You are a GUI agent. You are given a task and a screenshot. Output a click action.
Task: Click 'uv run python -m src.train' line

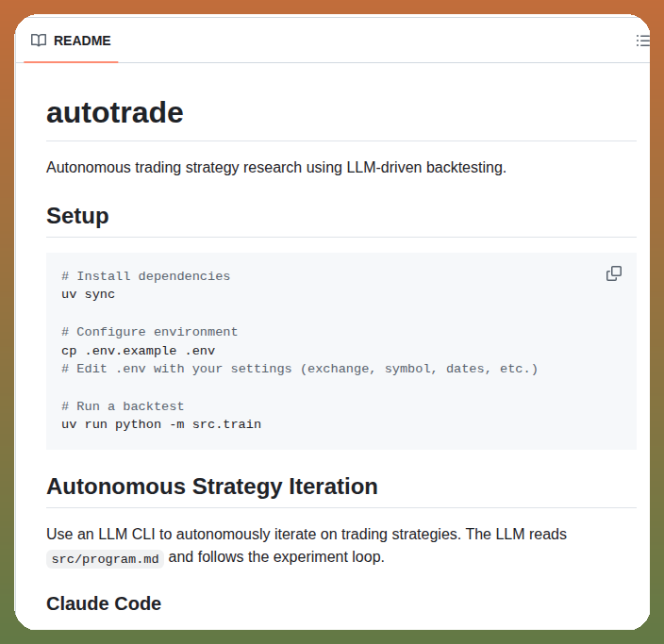[161, 424]
